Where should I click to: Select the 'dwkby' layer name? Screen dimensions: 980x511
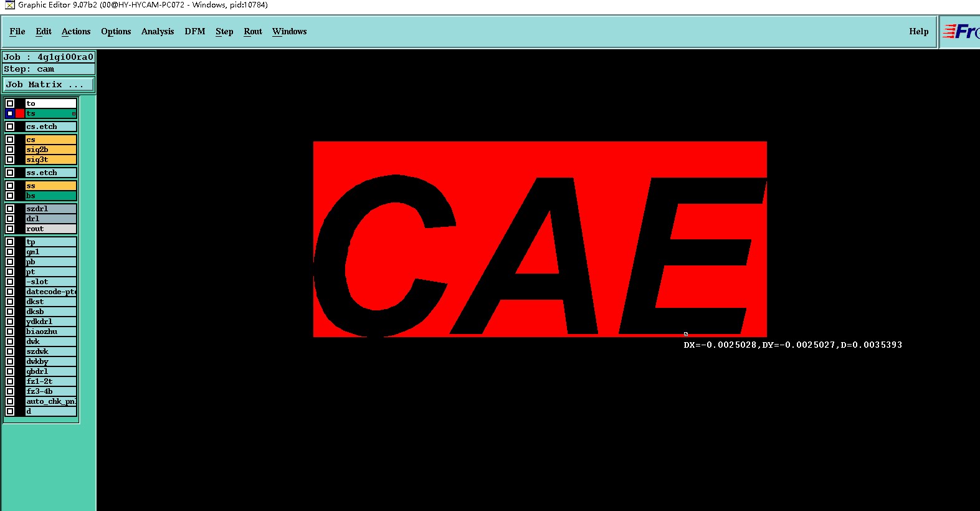click(x=51, y=361)
